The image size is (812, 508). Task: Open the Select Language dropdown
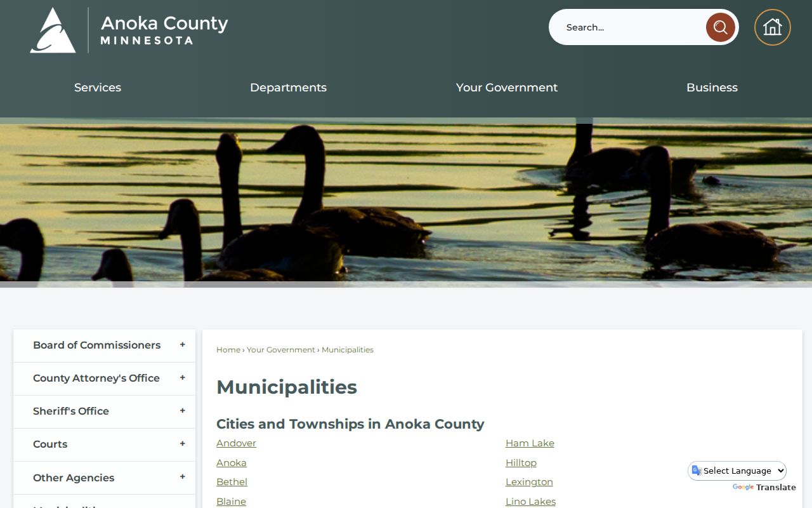click(737, 471)
